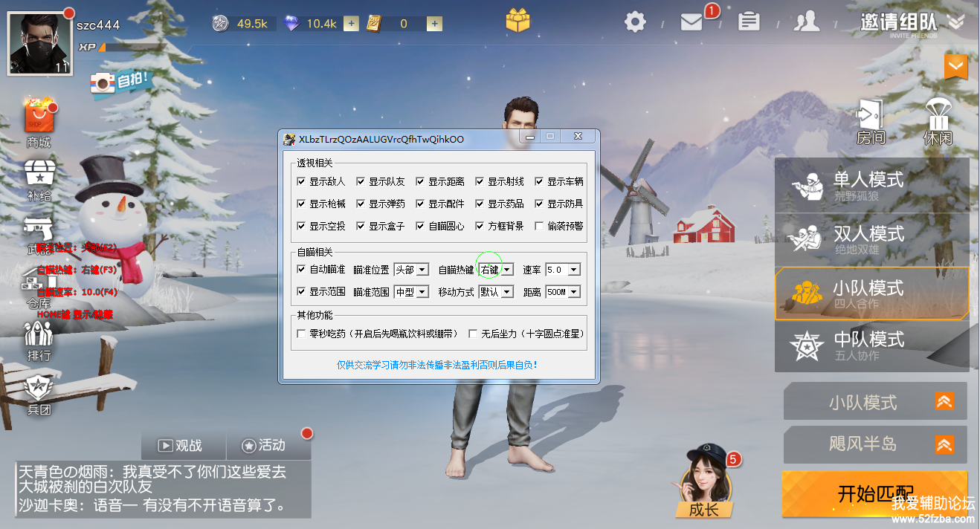The image size is (980, 529).
Task: Open the 观战 spectate tab
Action: (x=183, y=445)
